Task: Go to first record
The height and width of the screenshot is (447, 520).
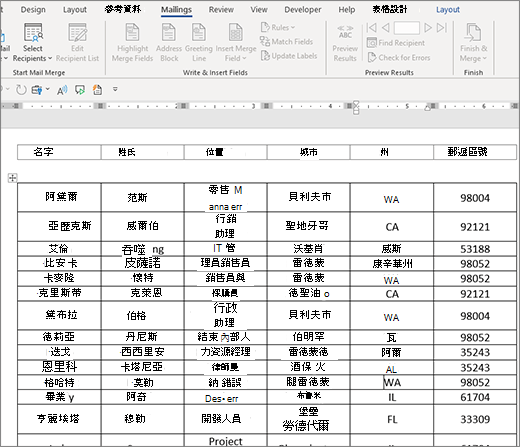Action: point(371,28)
